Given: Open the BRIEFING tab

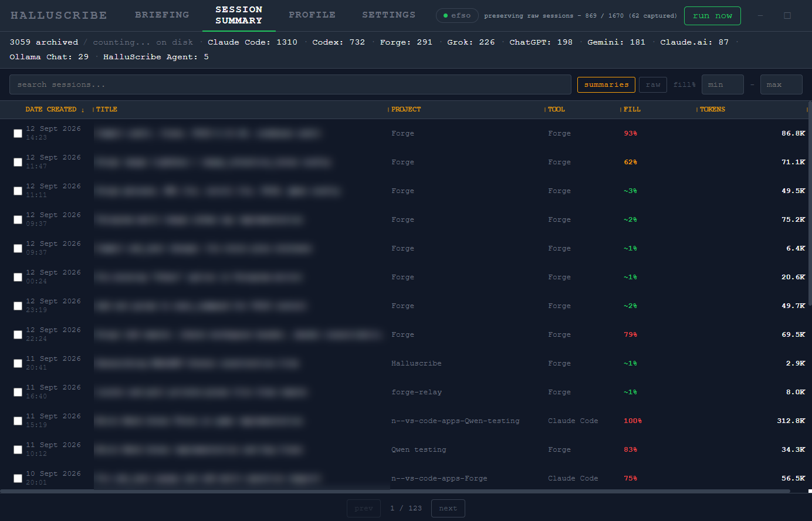Looking at the screenshot, I should click(162, 15).
